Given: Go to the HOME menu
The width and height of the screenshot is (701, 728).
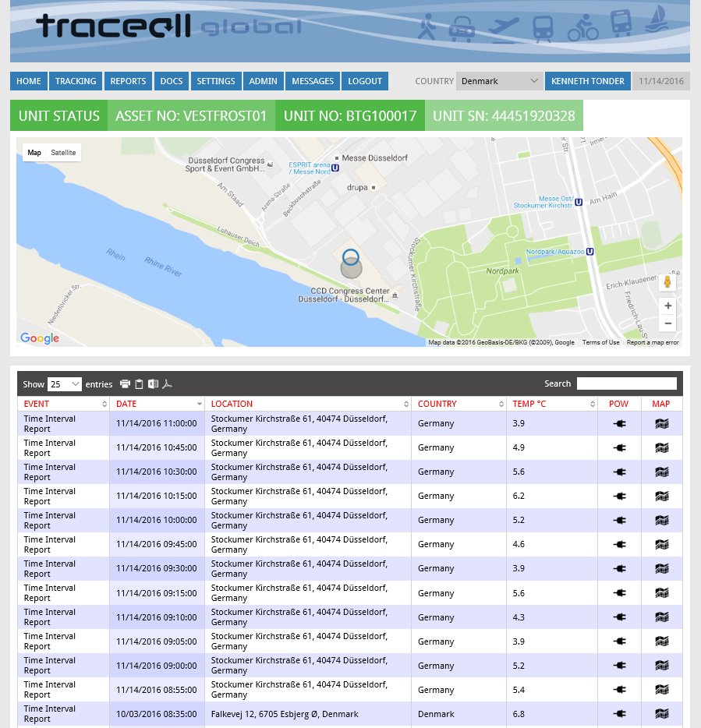Looking at the screenshot, I should click(x=29, y=81).
